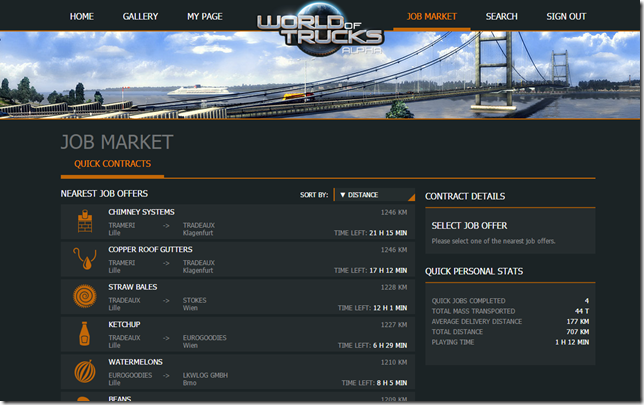Click the LKWLOG GMBH Brno destination
The width and height of the screenshot is (644, 405).
[x=205, y=379]
